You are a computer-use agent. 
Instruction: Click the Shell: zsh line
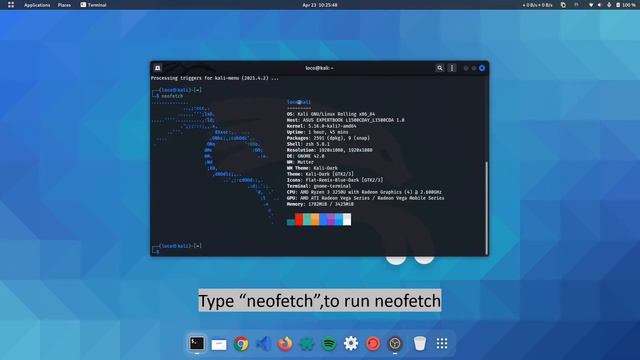pos(308,144)
